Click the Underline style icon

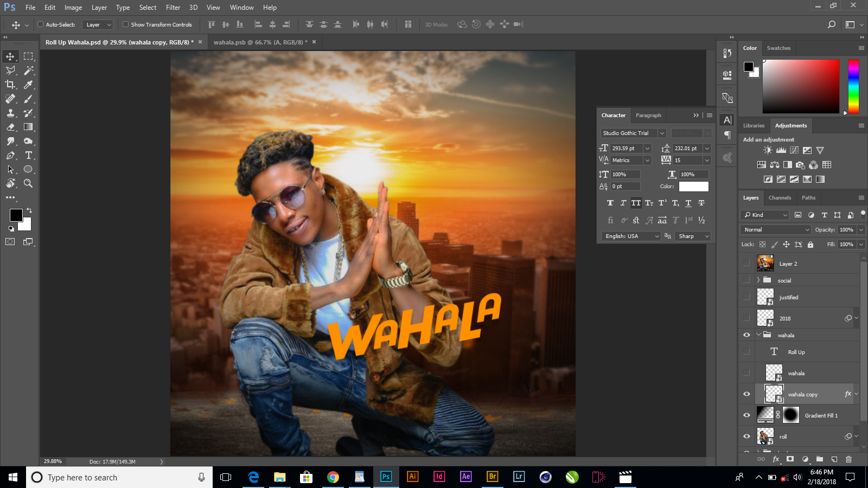point(688,203)
